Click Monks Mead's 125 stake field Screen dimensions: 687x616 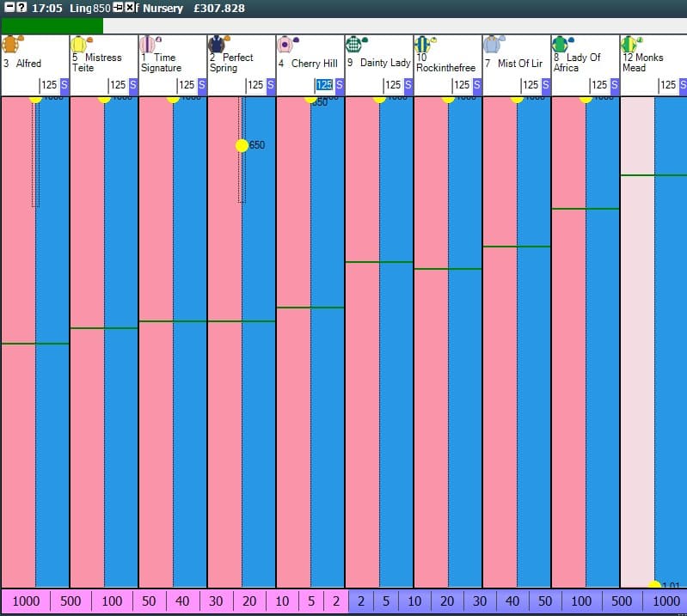click(669, 85)
